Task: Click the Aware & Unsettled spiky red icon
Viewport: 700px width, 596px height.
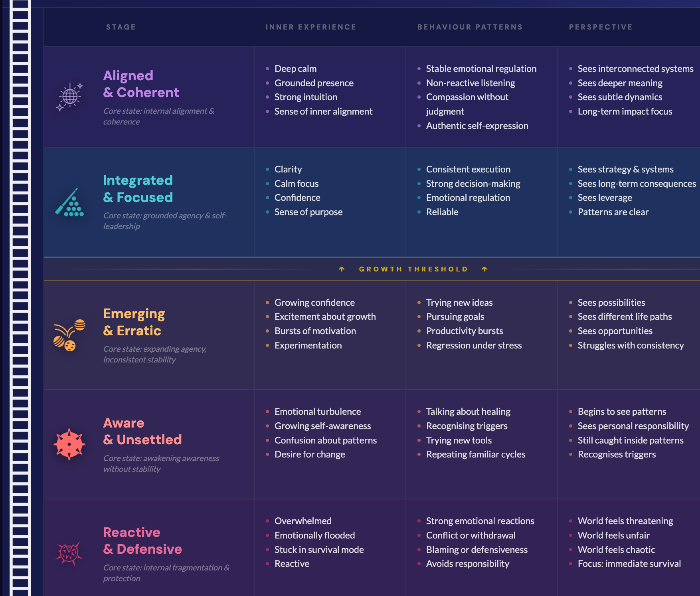Action: (x=69, y=444)
